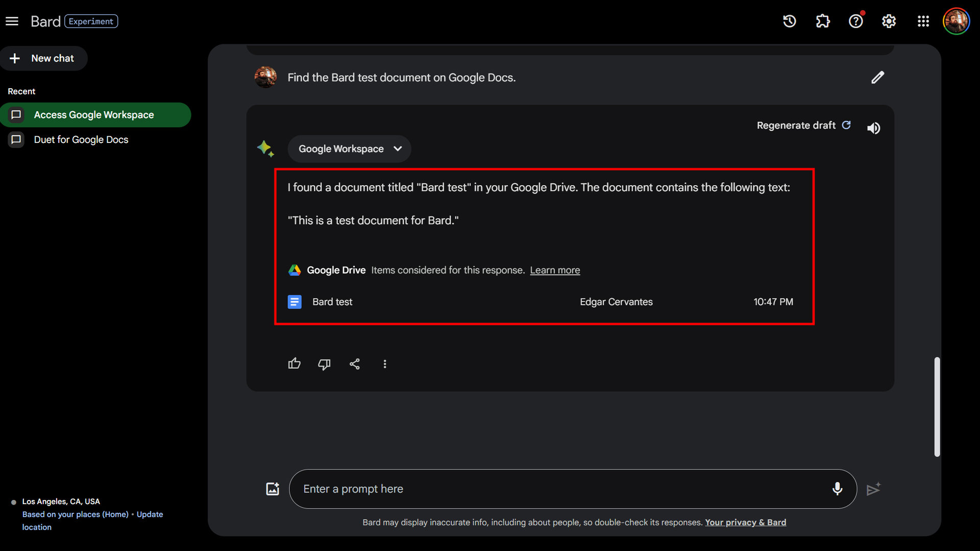Listen to response with speaker icon
The width and height of the screenshot is (980, 551).
click(x=873, y=128)
